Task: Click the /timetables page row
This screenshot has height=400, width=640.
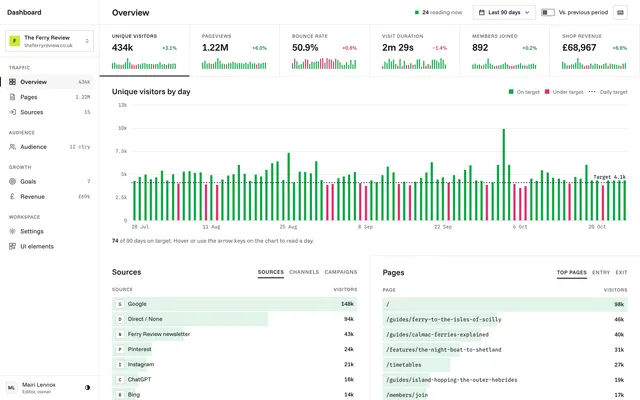Action: (x=505, y=365)
